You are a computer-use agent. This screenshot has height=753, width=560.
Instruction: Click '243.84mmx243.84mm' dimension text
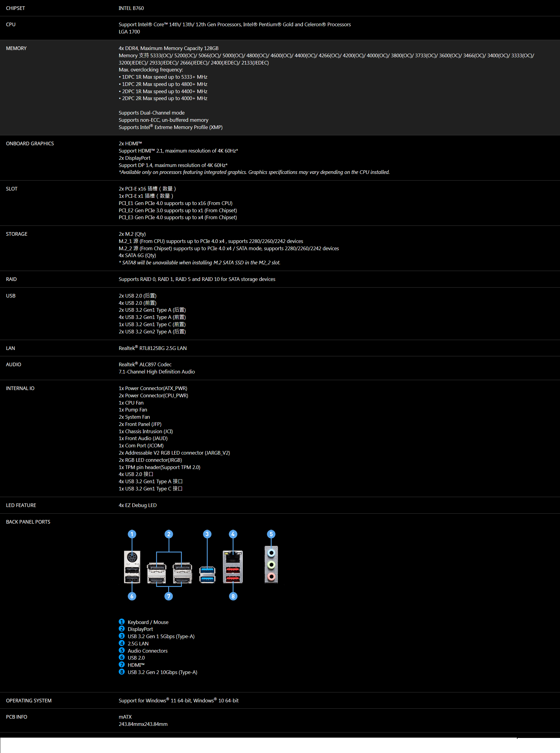143,724
